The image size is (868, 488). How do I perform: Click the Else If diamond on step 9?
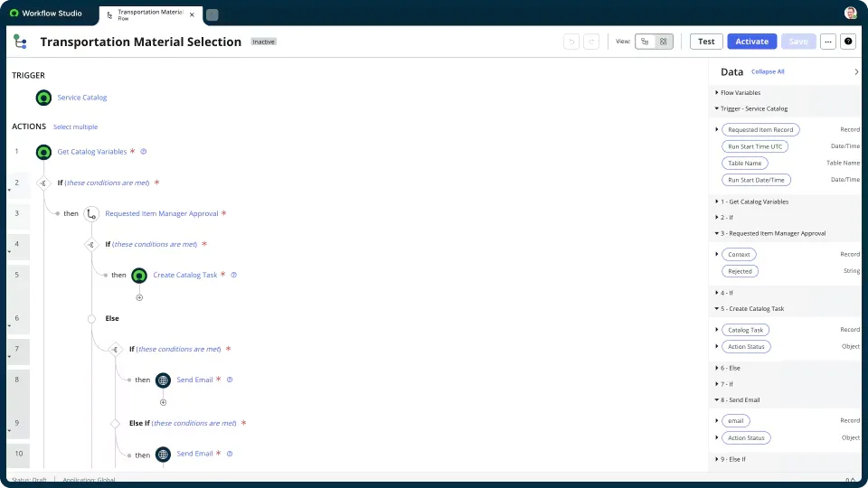115,424
